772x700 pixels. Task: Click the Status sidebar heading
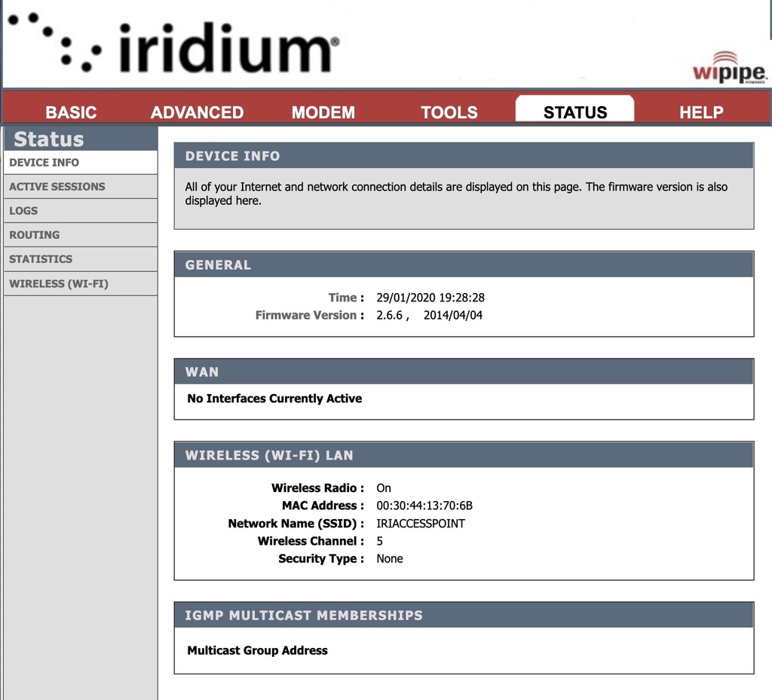[49, 139]
